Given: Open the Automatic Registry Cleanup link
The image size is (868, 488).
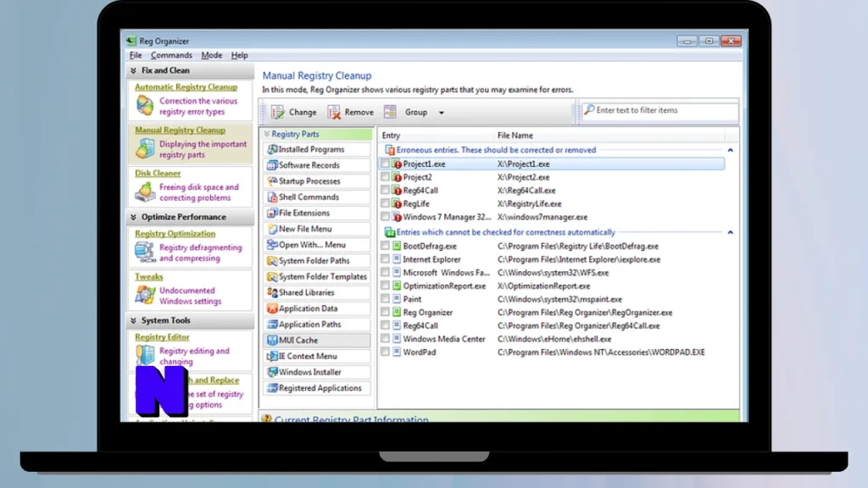Looking at the screenshot, I should point(186,87).
